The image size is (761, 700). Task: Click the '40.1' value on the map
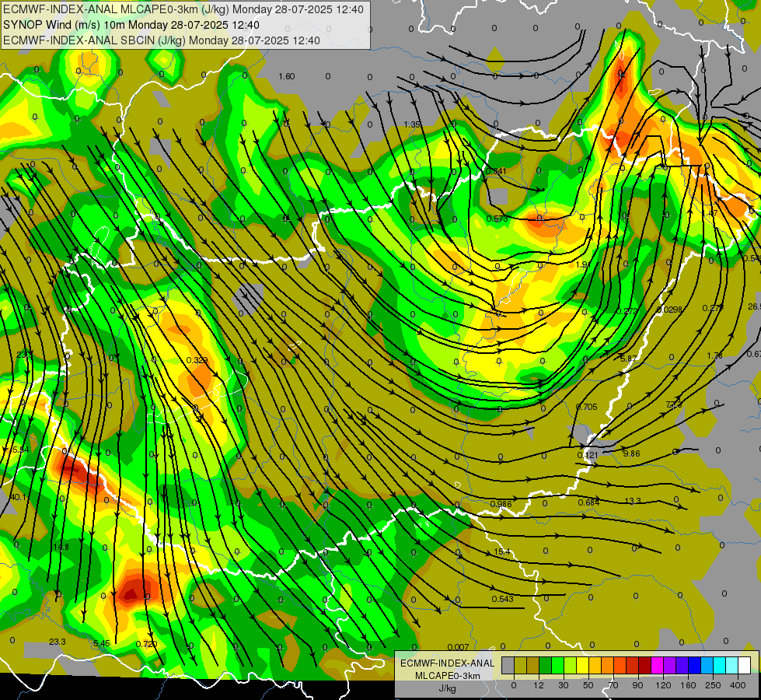(x=19, y=497)
